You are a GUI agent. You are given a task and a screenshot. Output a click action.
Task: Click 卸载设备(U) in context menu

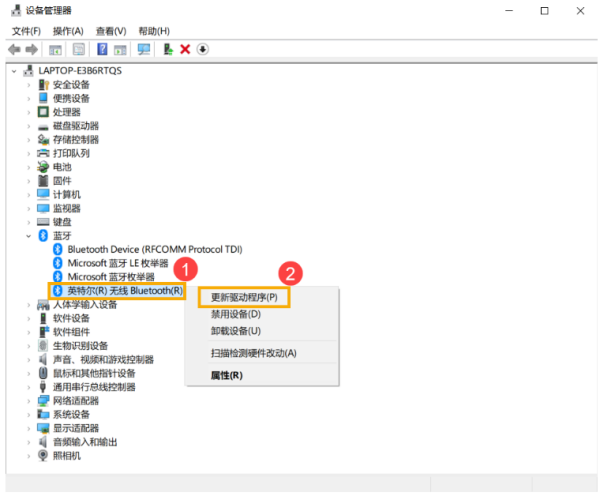[x=235, y=331]
